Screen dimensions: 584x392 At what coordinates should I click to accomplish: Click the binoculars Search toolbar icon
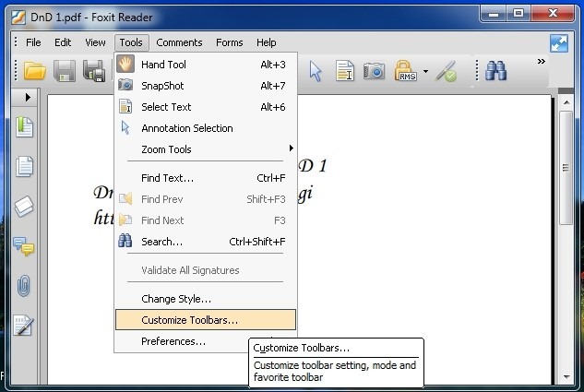pyautogui.click(x=495, y=71)
